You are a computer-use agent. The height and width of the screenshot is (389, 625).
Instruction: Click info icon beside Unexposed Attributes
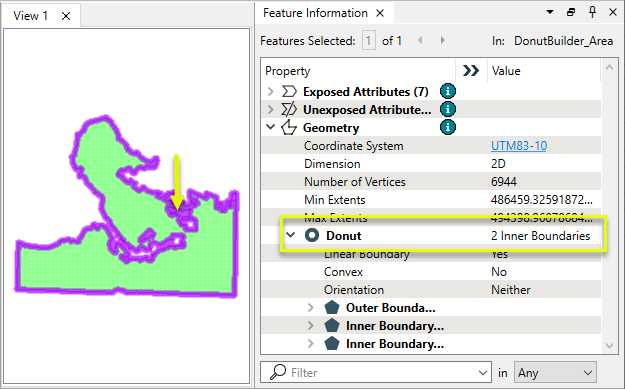(x=448, y=109)
